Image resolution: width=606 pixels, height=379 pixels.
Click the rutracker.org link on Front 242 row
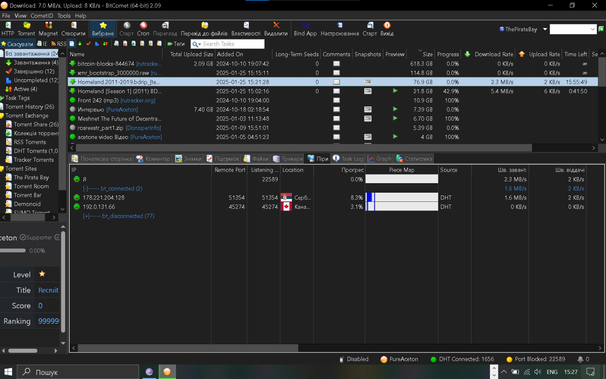pos(138,100)
